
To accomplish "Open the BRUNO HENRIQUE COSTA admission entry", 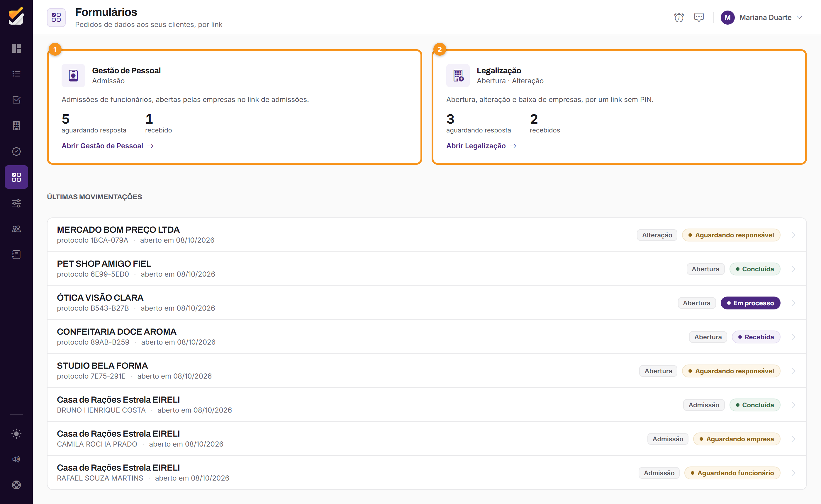I will click(x=427, y=405).
